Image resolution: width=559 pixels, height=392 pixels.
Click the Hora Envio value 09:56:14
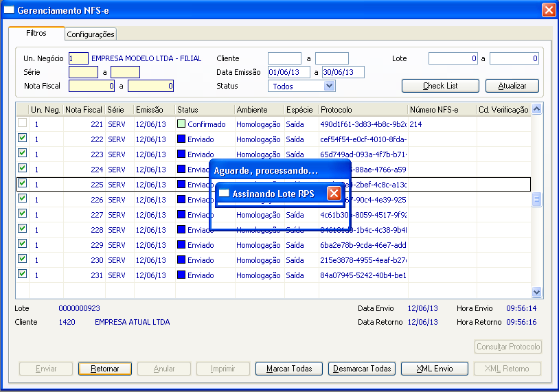(x=521, y=308)
